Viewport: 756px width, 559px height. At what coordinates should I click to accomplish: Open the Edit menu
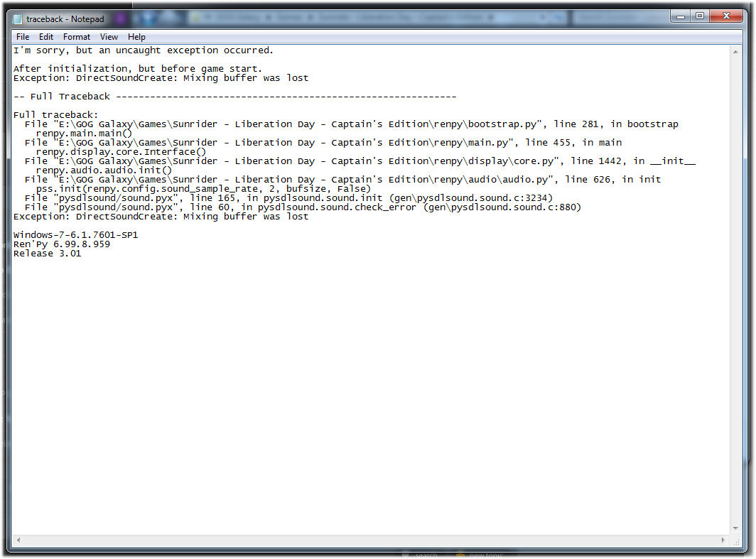click(x=45, y=37)
